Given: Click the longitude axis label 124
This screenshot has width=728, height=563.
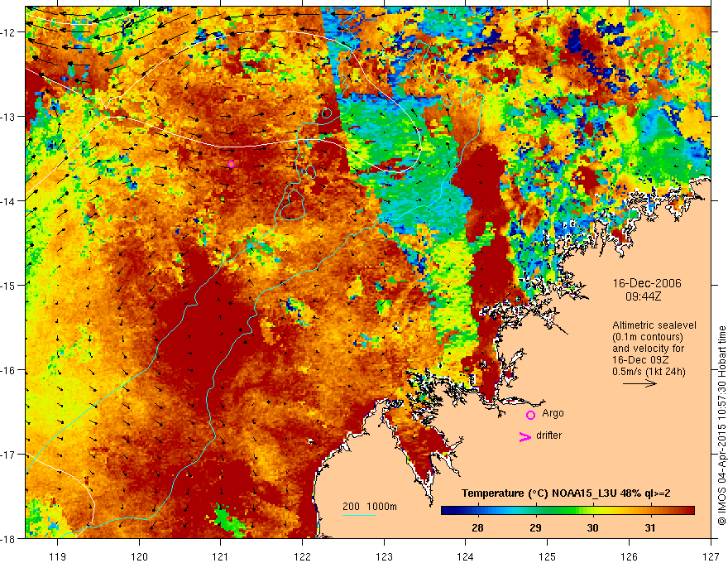Looking at the screenshot, I should coord(466,556).
